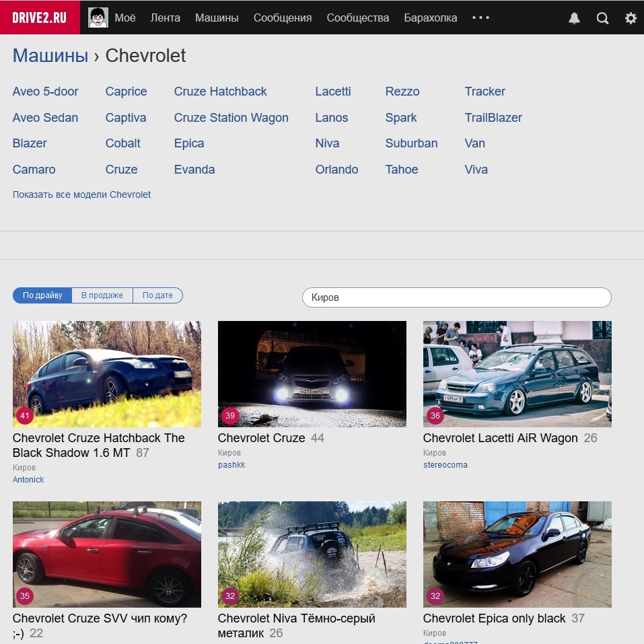Open settings gear icon
The width and height of the screenshot is (644, 644).
631,18
